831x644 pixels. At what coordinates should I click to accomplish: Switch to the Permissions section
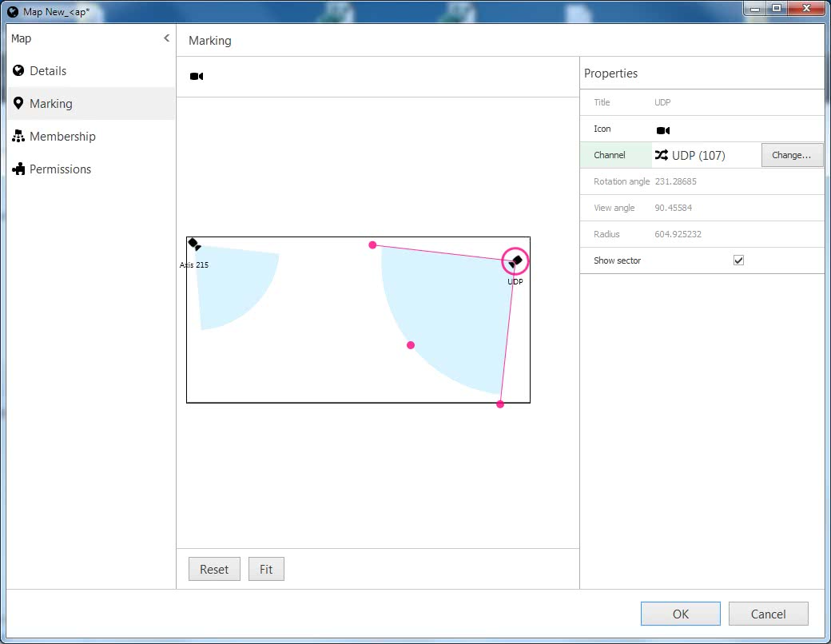(60, 169)
